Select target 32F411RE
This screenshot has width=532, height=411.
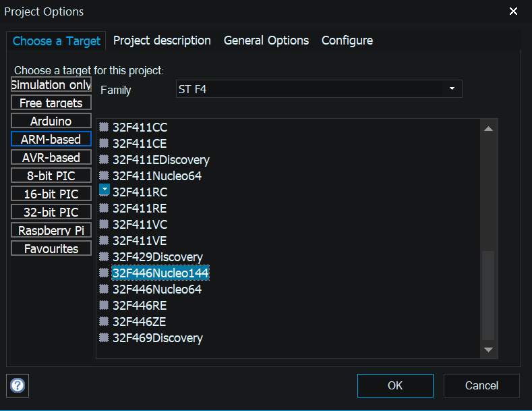(x=140, y=209)
